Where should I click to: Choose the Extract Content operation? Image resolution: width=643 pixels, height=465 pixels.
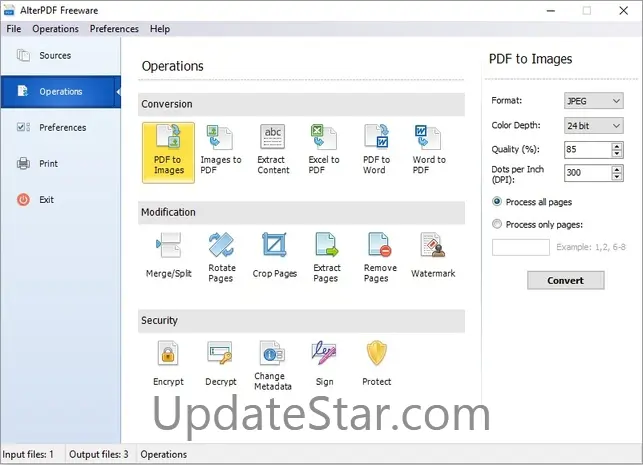(x=273, y=150)
